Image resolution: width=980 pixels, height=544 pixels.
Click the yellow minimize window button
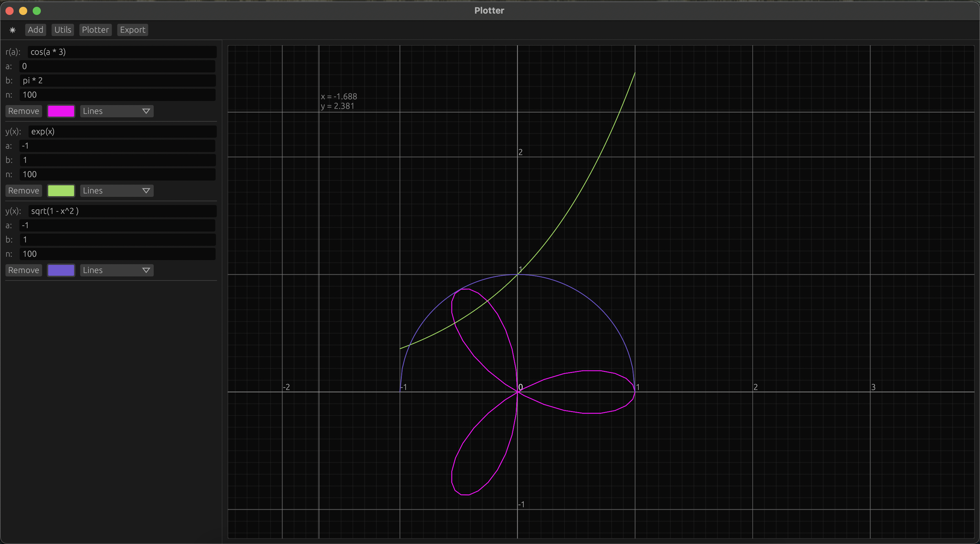[23, 11]
